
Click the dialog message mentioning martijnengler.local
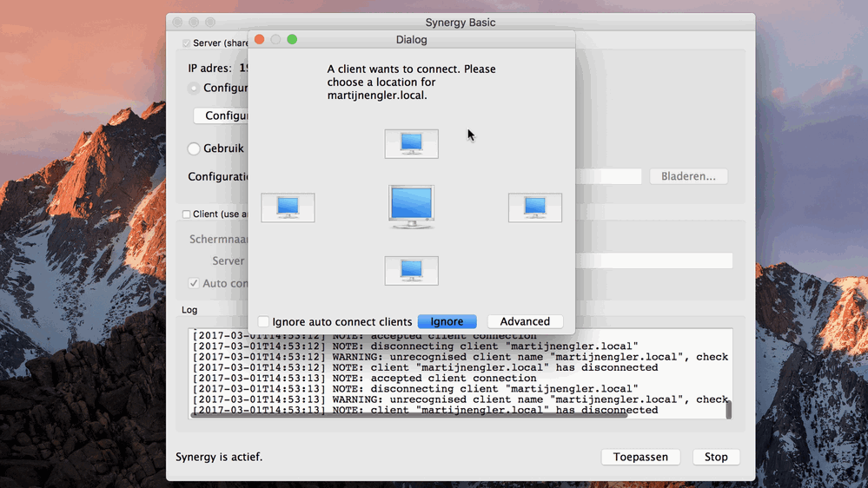tap(411, 82)
